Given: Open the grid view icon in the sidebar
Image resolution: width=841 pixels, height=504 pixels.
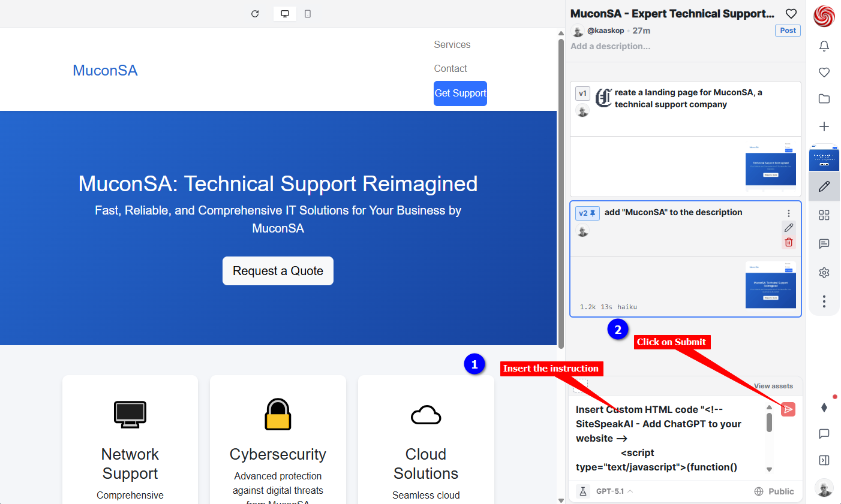Looking at the screenshot, I should click(x=824, y=215).
